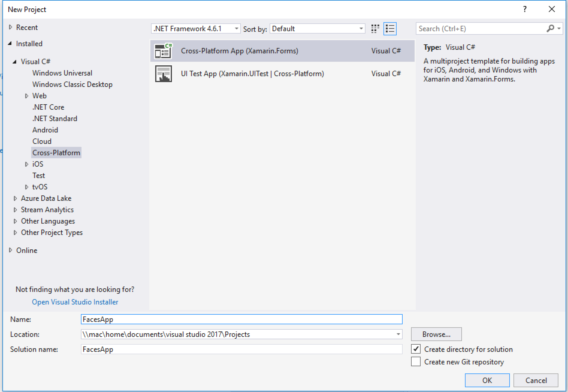Open search options dropdown arrow

(x=559, y=28)
